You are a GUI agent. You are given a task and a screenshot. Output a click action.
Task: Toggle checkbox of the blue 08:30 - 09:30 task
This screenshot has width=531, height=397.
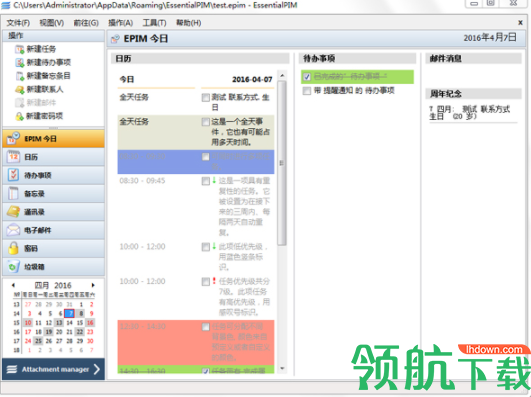(206, 156)
